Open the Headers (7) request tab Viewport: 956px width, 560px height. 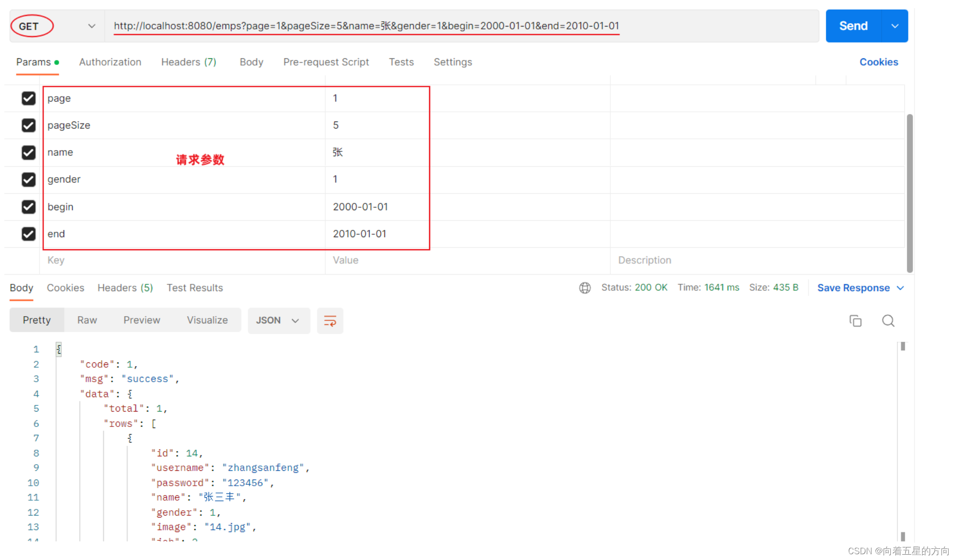click(189, 62)
